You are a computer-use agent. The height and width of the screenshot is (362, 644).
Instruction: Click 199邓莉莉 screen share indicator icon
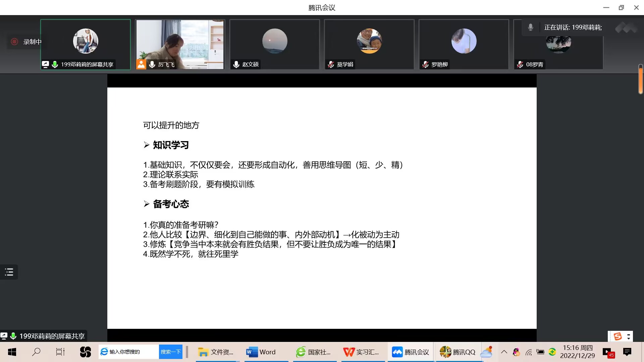tap(45, 64)
